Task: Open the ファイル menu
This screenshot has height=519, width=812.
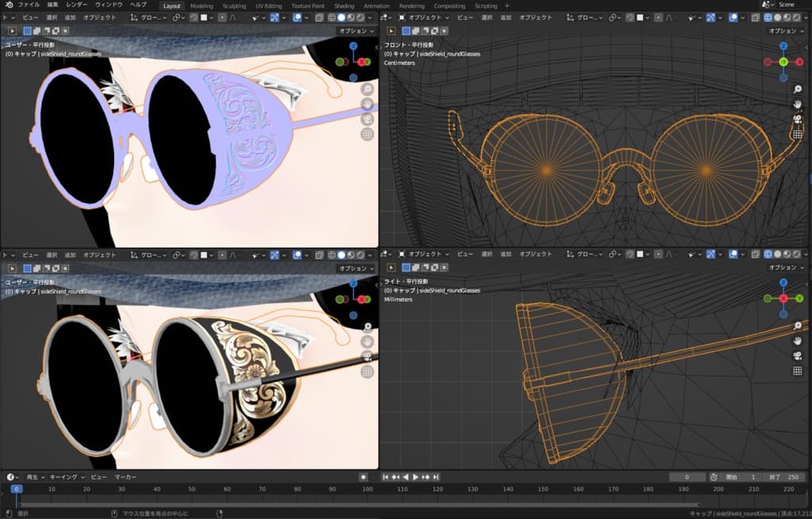Action: pos(29,5)
